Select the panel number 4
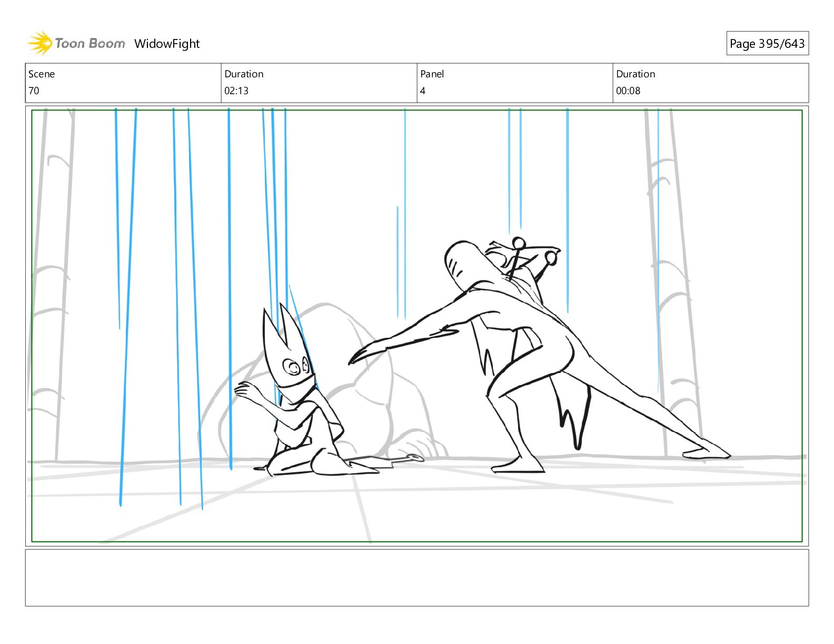834x644 pixels. (423, 90)
